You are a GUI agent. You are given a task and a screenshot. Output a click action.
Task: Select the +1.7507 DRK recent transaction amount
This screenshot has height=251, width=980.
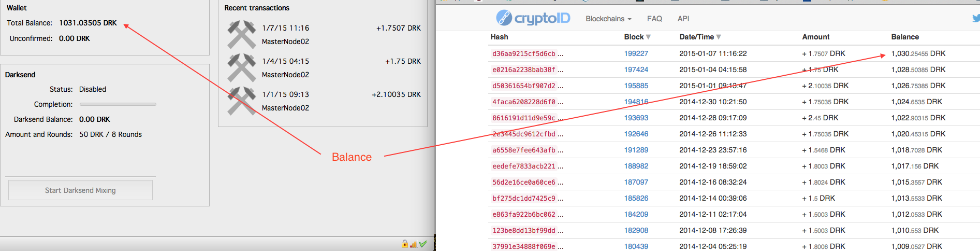399,28
